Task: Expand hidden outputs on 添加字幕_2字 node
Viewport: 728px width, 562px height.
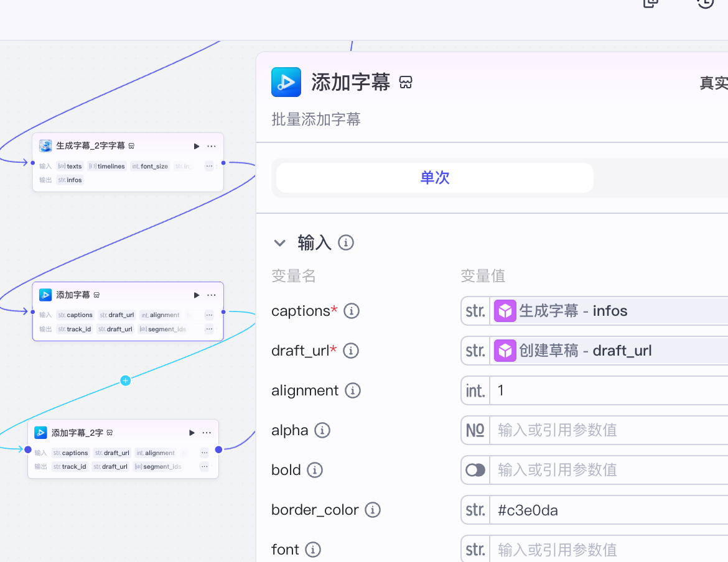Action: pyautogui.click(x=204, y=466)
